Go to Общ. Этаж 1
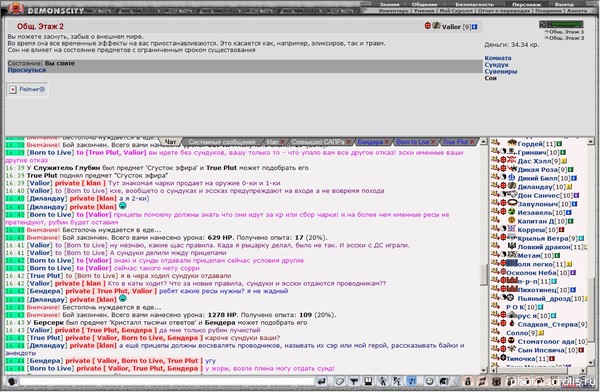 click(x=566, y=32)
